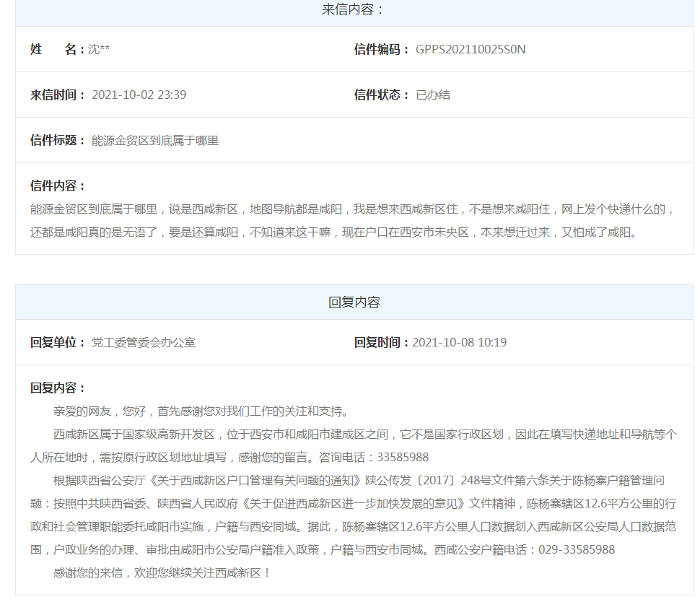This screenshot has width=700, height=602.
Task: Click the 已办结 status value
Action: click(433, 95)
